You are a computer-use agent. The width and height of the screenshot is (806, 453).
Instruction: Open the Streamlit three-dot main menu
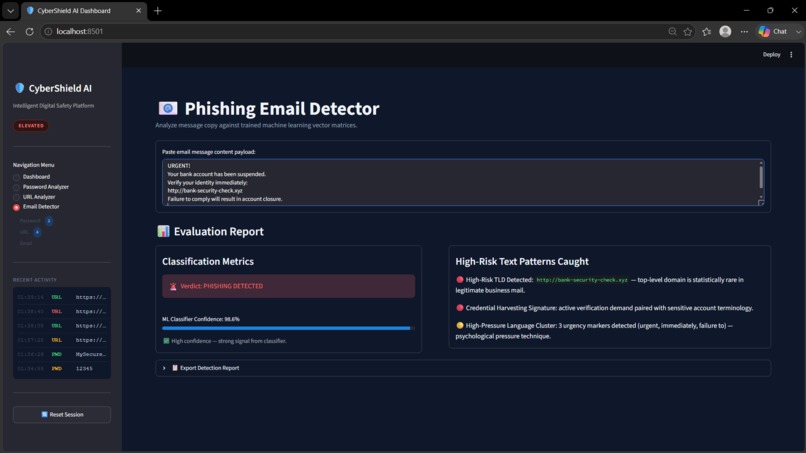pyautogui.click(x=791, y=55)
